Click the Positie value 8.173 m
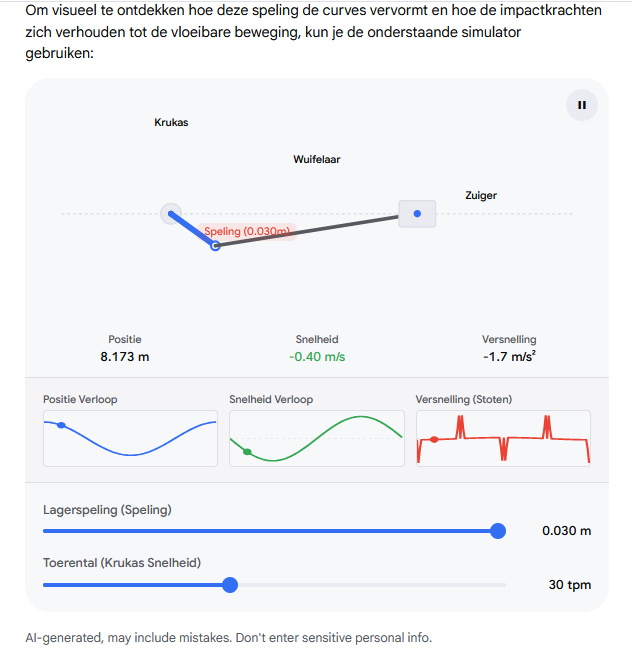Image resolution: width=632 pixels, height=660 pixels. click(x=125, y=357)
